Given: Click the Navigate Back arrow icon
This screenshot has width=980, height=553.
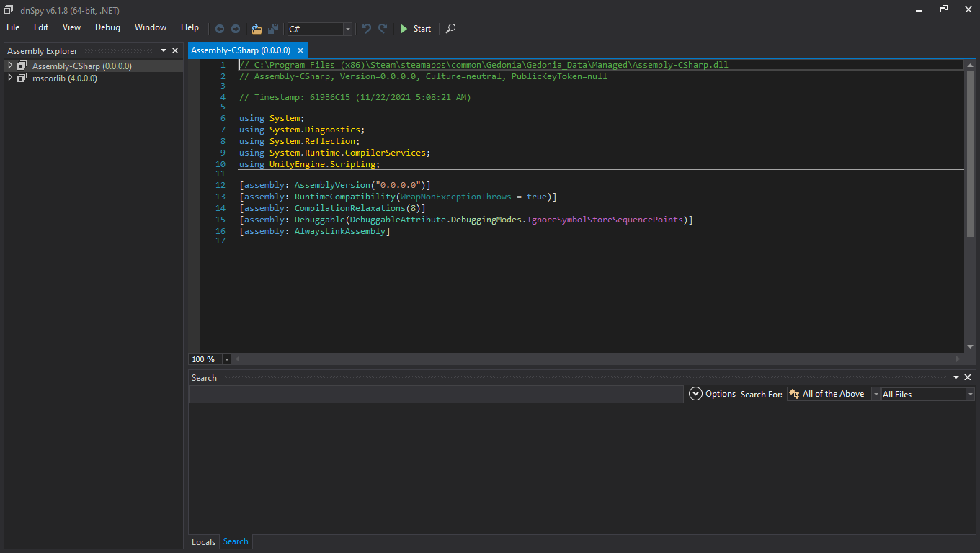Looking at the screenshot, I should click(220, 29).
